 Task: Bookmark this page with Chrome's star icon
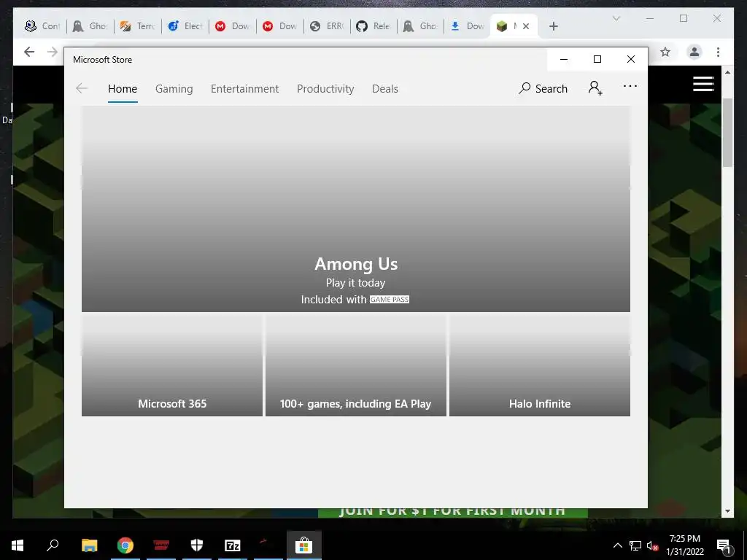(x=665, y=52)
